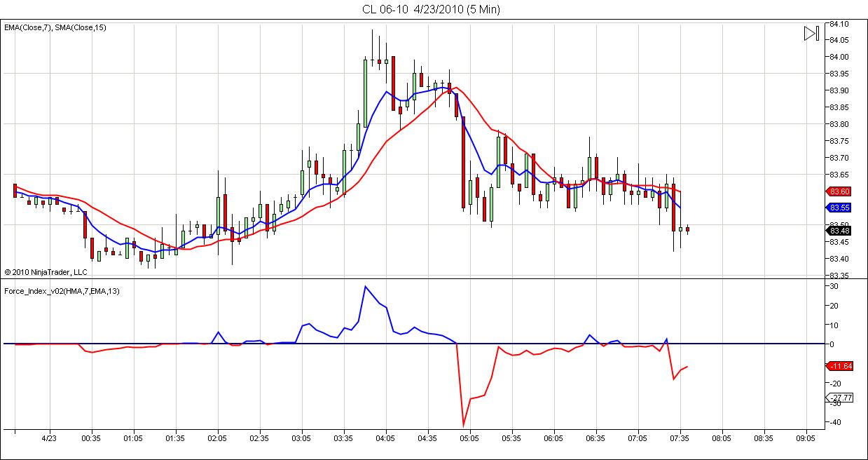Click the 83.75 price scale label
Image resolution: width=868 pixels, height=460 pixels.
[839, 141]
